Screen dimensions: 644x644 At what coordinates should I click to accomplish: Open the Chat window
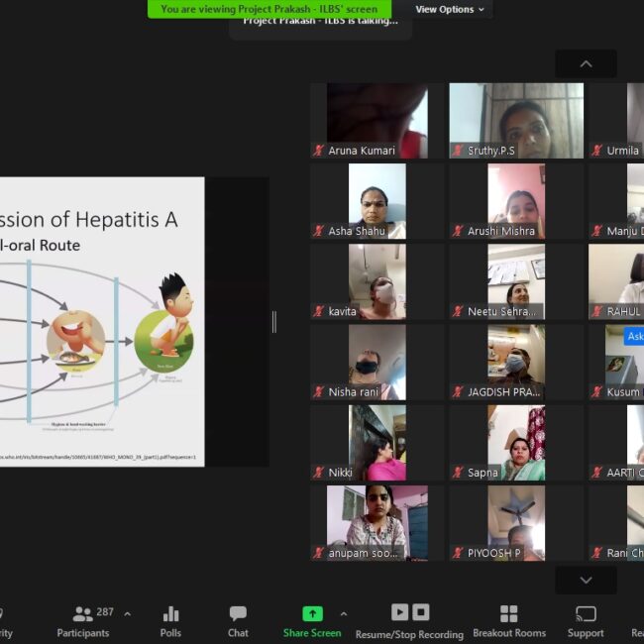(238, 621)
